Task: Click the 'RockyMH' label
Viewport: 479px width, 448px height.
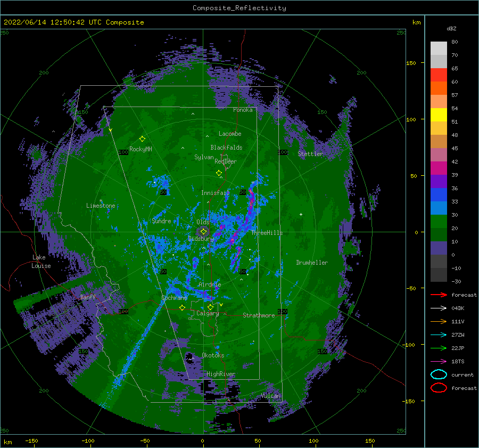Action: [x=141, y=149]
